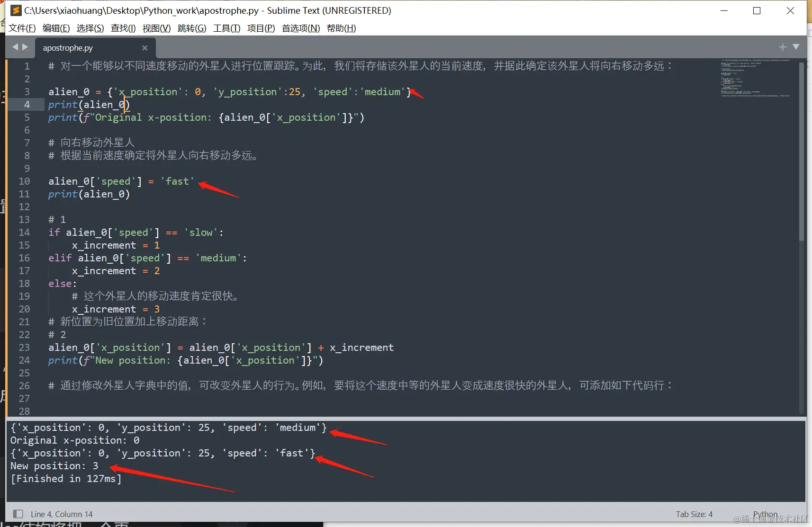
Task: Click output dictionary with speed 'fast'
Action: coord(163,453)
